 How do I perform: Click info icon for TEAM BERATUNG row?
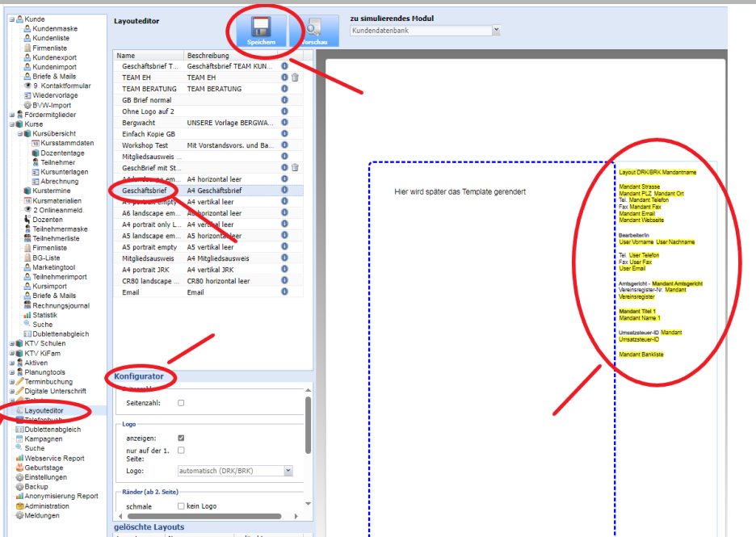click(x=284, y=89)
